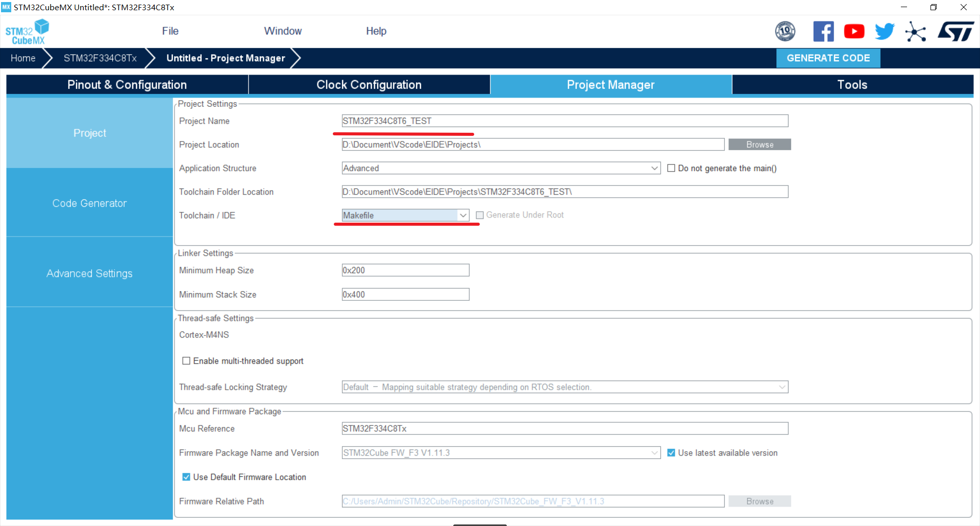
Task: Close the STM32CubeMX window
Action: pos(964,7)
